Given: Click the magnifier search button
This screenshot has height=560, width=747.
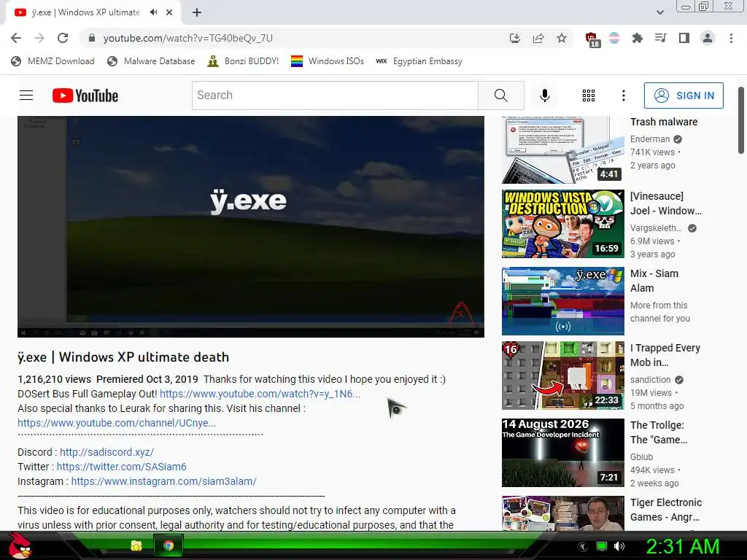Looking at the screenshot, I should [500, 96].
